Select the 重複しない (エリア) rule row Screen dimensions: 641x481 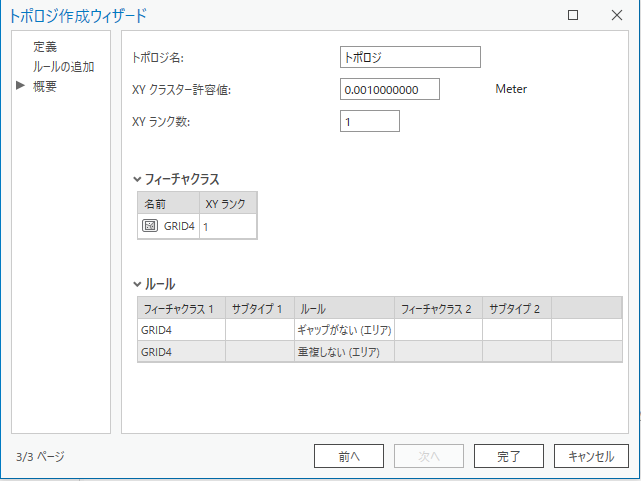click(x=343, y=351)
